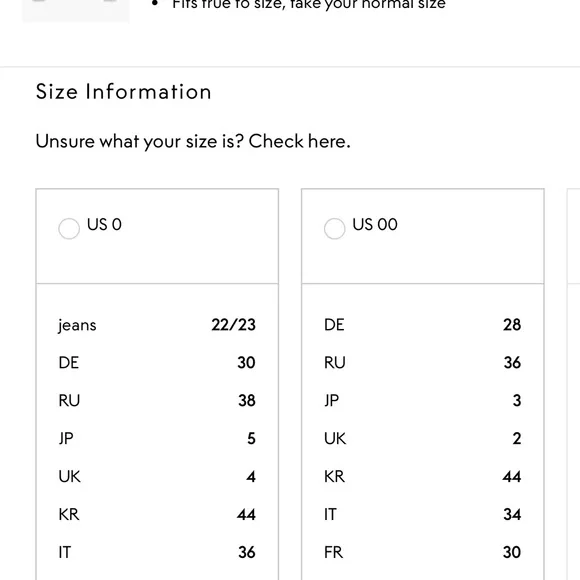Click the IT 36 row in US 0 card
Image resolution: width=580 pixels, height=580 pixels.
click(x=157, y=552)
